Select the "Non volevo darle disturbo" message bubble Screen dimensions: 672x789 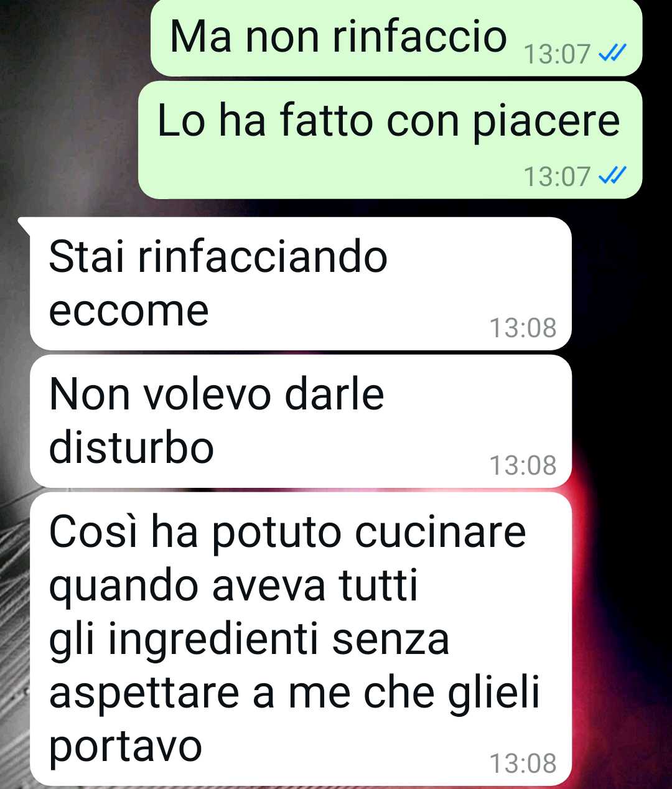pos(301,421)
